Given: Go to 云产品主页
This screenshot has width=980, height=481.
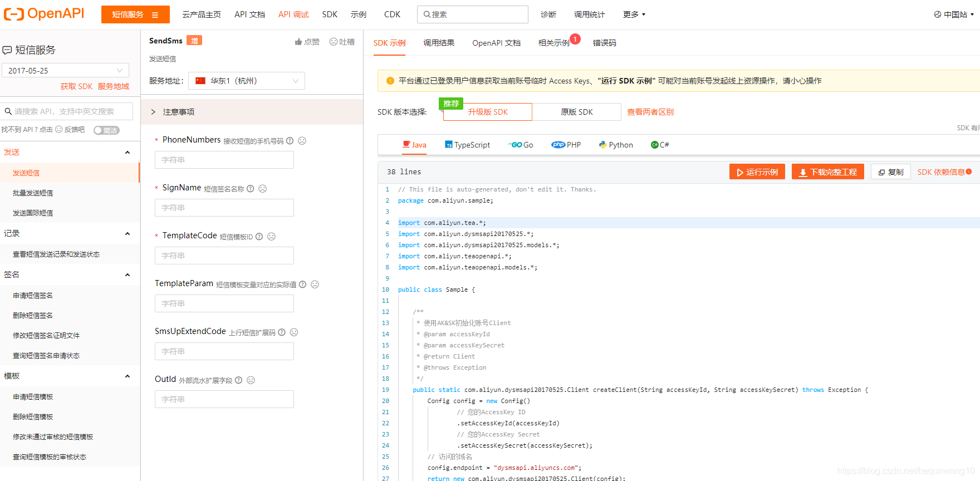Looking at the screenshot, I should click(x=202, y=14).
